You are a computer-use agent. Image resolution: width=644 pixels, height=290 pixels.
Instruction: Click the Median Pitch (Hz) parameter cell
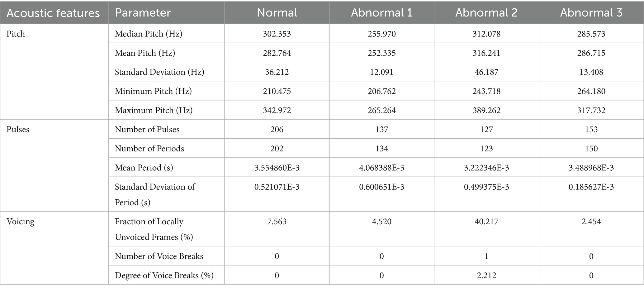coord(149,34)
